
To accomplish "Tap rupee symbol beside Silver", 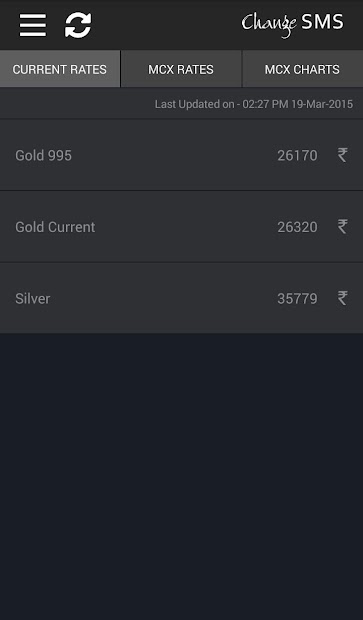I will point(342,298).
